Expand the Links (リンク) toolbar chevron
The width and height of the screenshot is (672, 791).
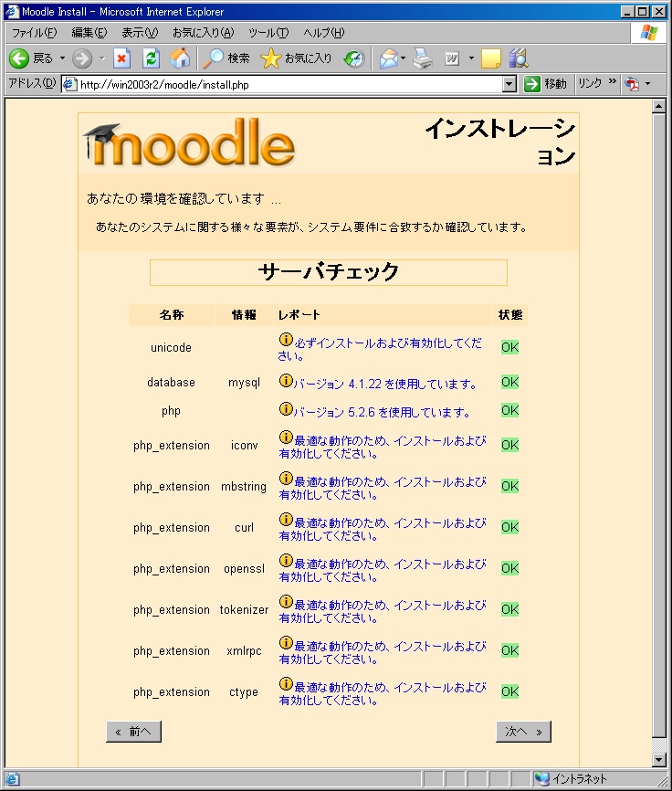(x=613, y=81)
